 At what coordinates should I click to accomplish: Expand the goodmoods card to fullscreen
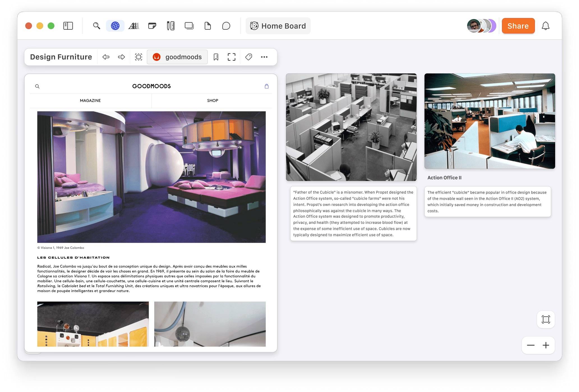coord(231,57)
